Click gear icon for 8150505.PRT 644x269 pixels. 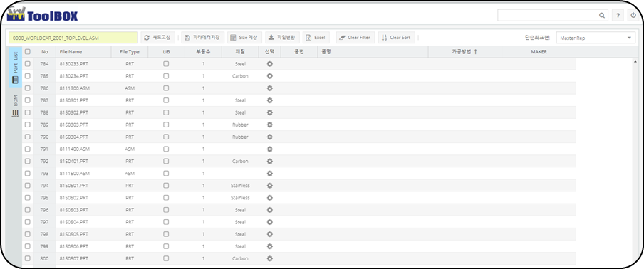(x=270, y=234)
